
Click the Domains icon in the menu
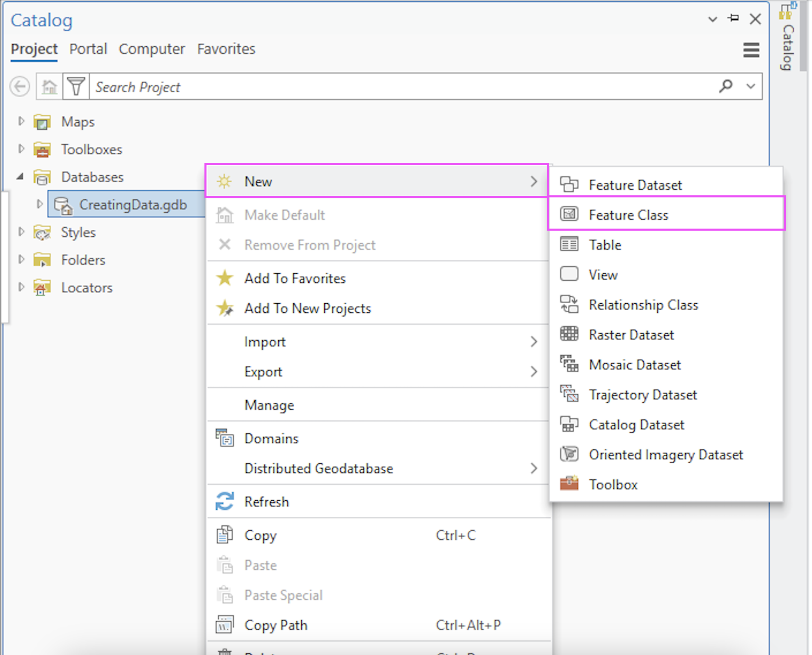pos(225,438)
